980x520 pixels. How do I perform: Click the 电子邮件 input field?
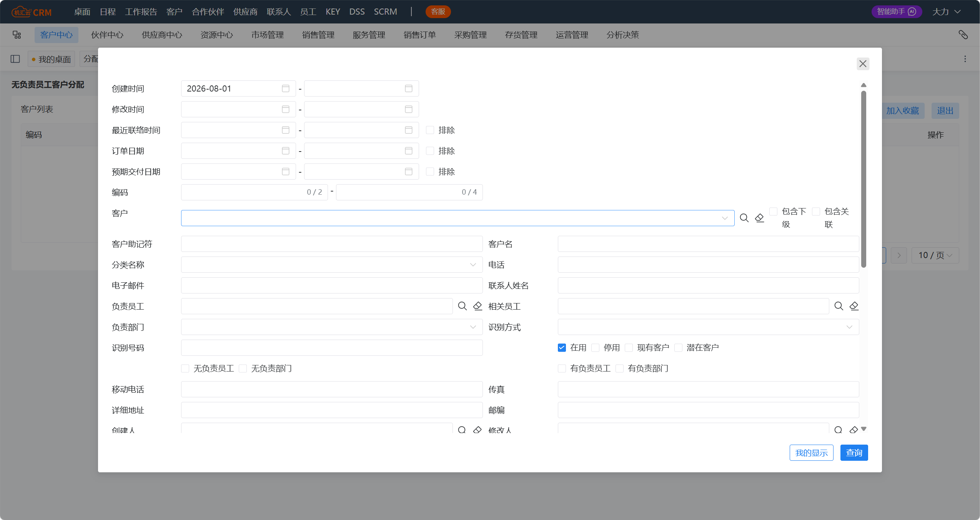point(332,285)
